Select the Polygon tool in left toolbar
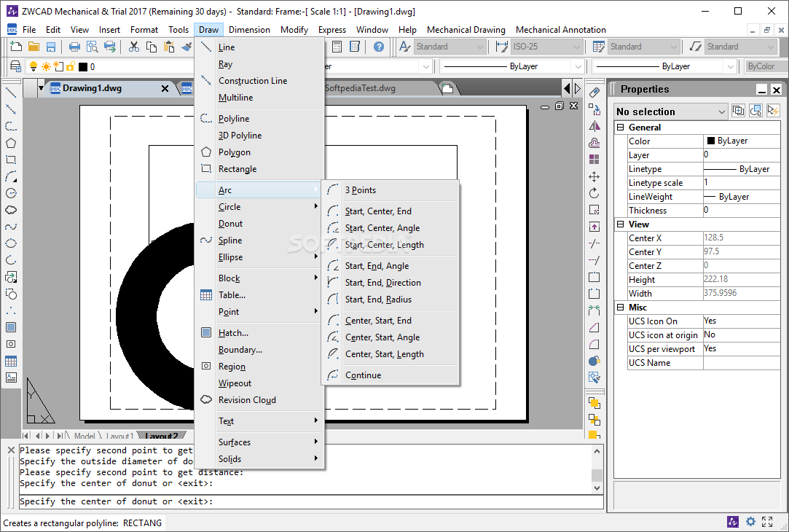 [11, 143]
